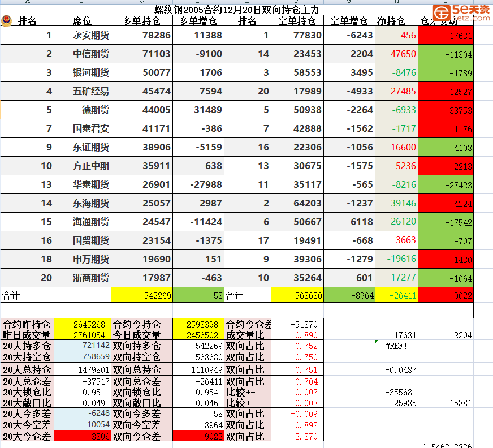Select the 20大持多仓 value 721142
The height and width of the screenshot is (448, 493).
click(83, 346)
